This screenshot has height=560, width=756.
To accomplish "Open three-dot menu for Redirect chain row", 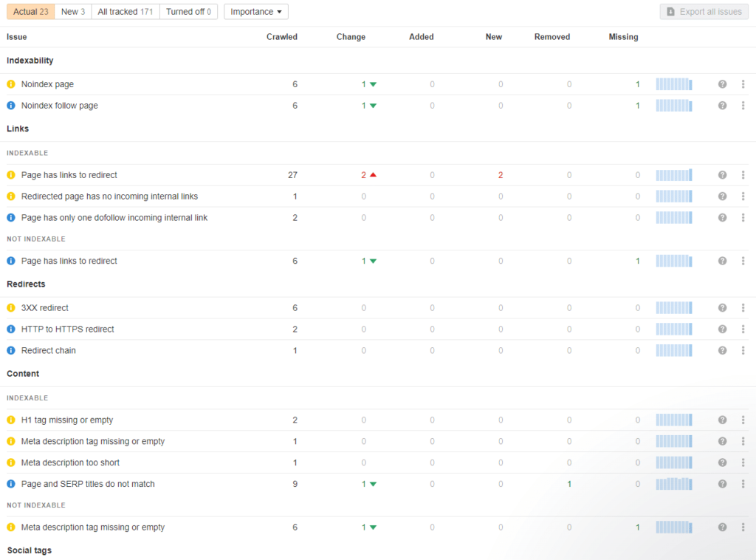I will pyautogui.click(x=743, y=351).
